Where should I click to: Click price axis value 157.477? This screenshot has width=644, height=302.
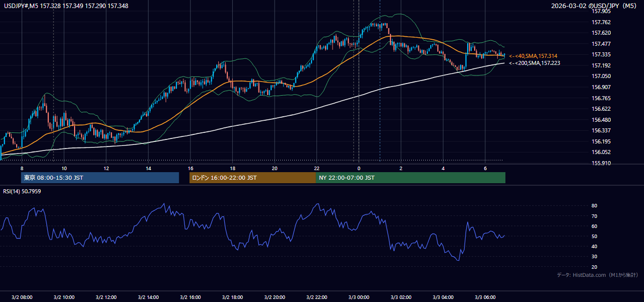601,44
